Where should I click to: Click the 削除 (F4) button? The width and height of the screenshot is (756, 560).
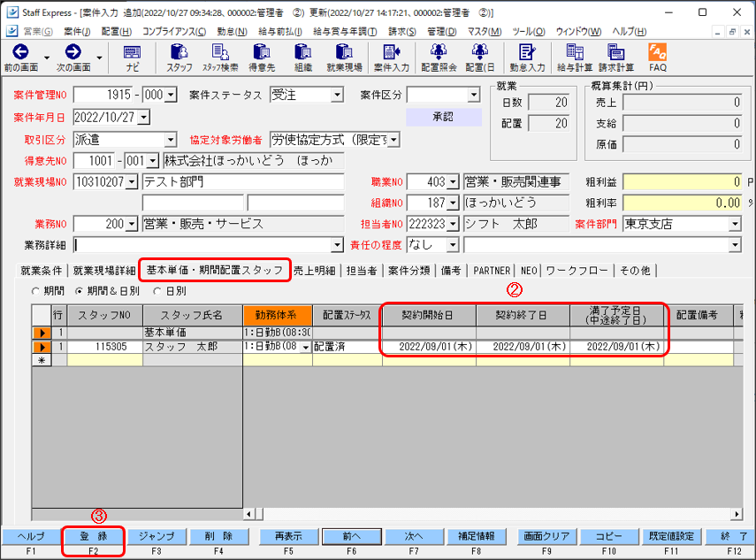click(x=219, y=536)
